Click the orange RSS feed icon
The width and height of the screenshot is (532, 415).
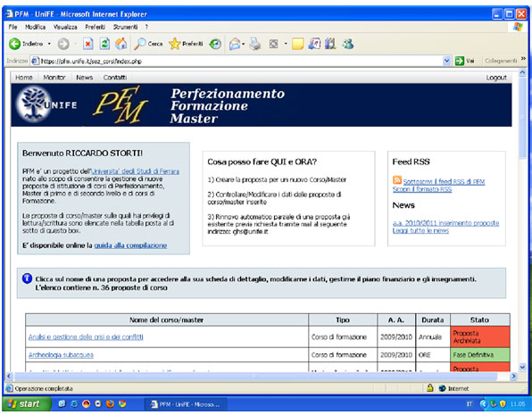397,180
